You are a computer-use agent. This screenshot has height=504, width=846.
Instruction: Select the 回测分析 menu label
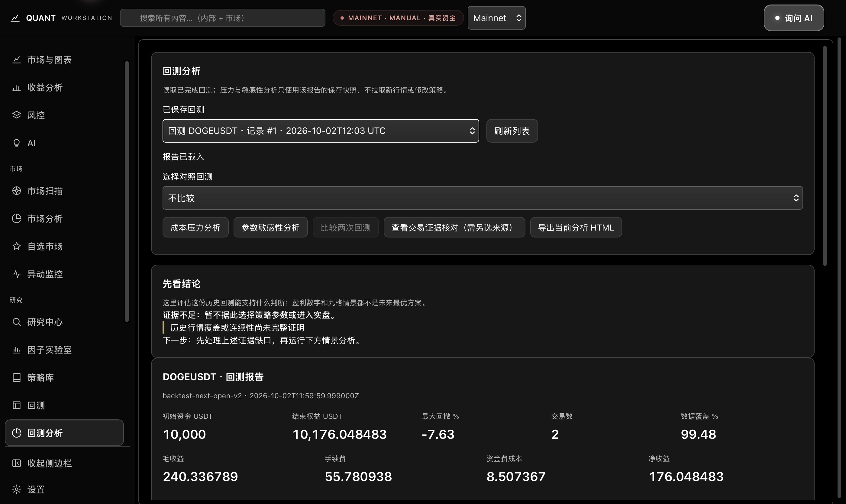point(45,433)
